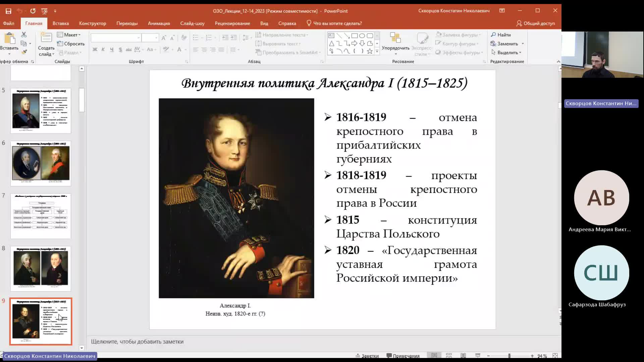
Task: Switch to normal view icon in status bar
Action: click(434, 356)
